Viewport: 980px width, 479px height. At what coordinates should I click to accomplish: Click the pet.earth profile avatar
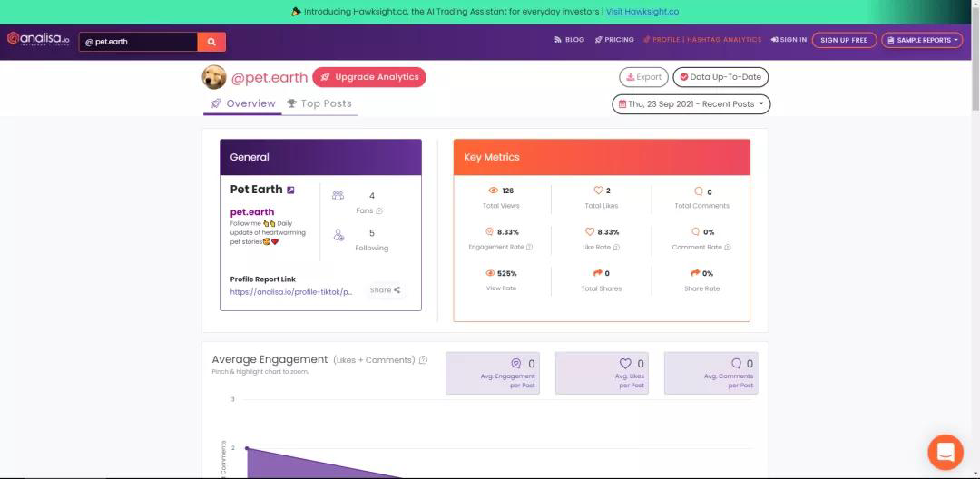click(x=214, y=77)
